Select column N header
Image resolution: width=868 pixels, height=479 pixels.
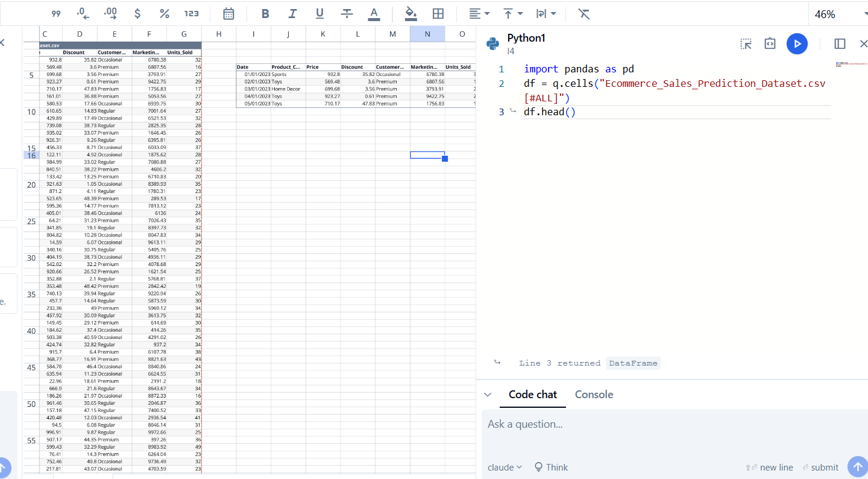[x=427, y=34]
